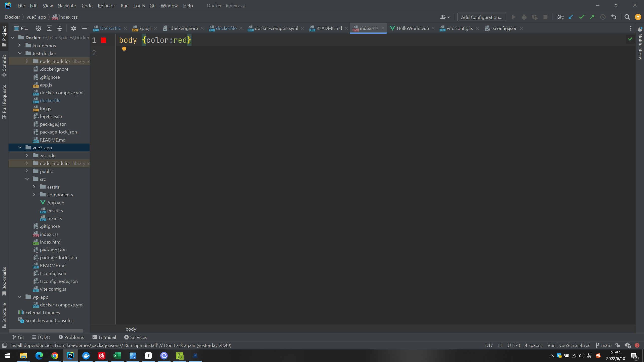
Task: Open Search Everywhere magnifier icon
Action: pyautogui.click(x=627, y=17)
